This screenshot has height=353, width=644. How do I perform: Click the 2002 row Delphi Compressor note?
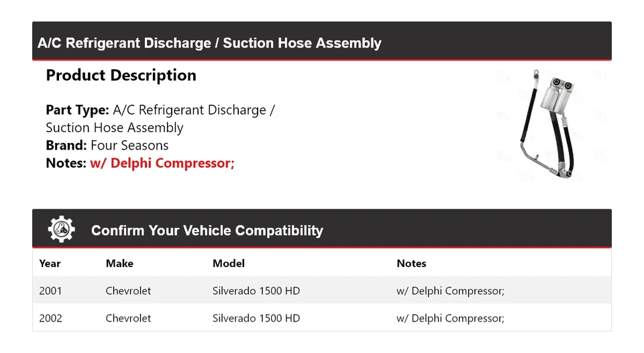(450, 318)
